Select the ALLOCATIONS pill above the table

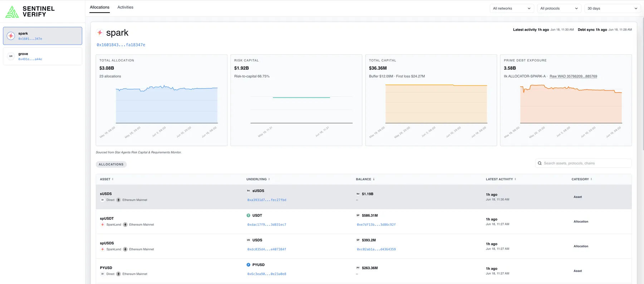[111, 165]
